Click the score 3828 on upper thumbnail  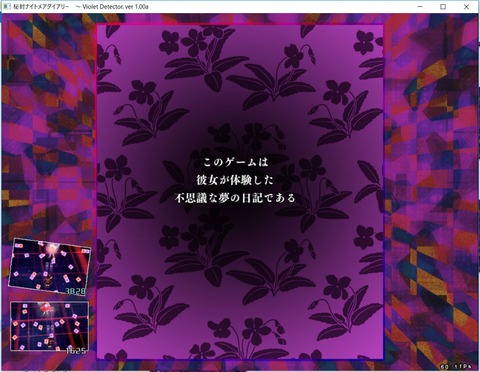pyautogui.click(x=75, y=291)
